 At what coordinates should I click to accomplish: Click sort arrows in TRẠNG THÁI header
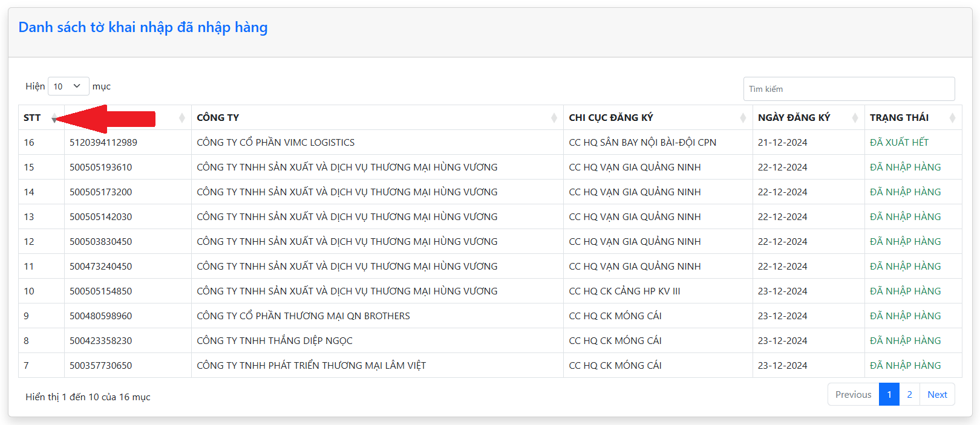952,118
